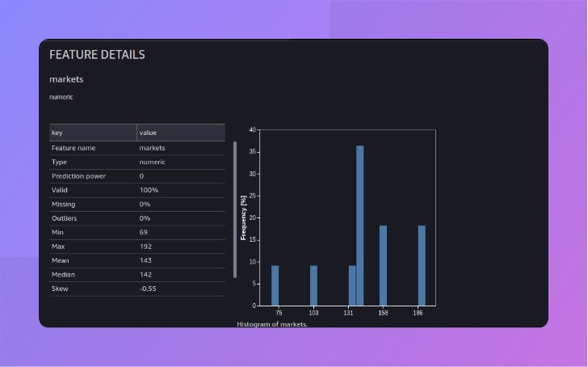This screenshot has width=588, height=367.
Task: Select the 'Prediction power' key cell
Action: (x=79, y=176)
